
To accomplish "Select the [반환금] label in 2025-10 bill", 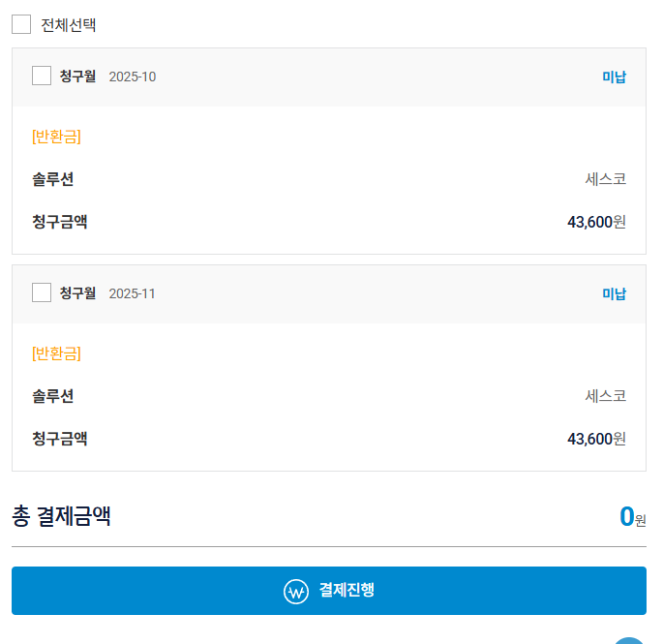I will [56, 137].
